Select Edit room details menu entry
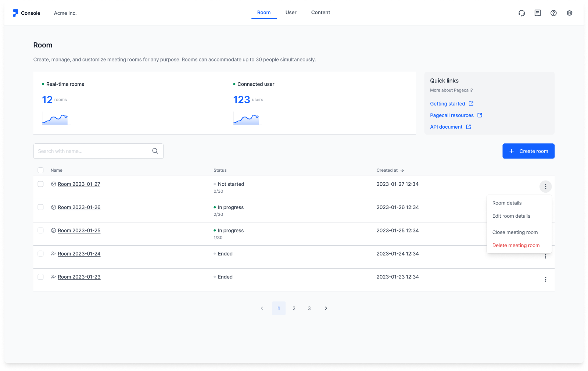Viewport: 588px width, 371px height. click(519, 216)
